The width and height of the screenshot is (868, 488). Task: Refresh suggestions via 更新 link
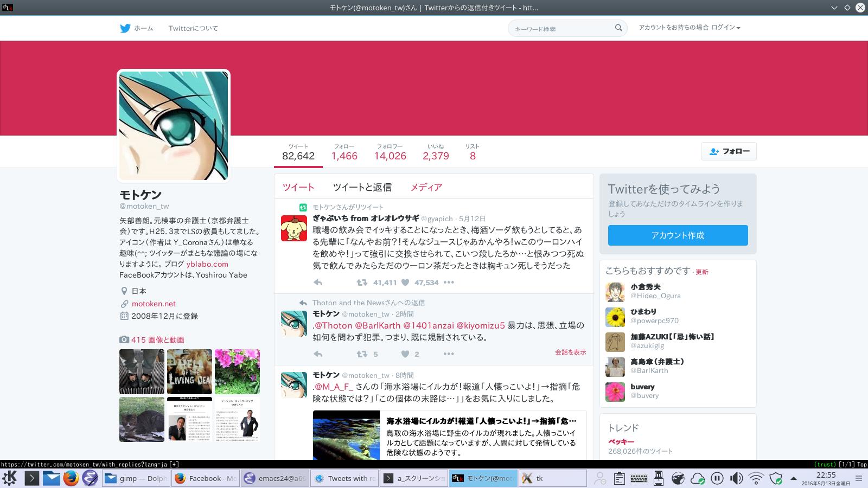click(702, 272)
